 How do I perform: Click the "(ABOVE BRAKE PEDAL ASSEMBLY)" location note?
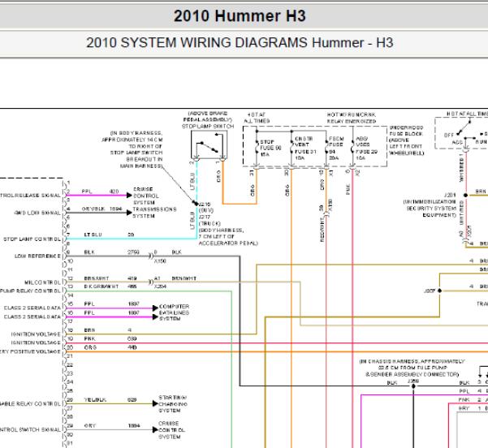click(208, 116)
